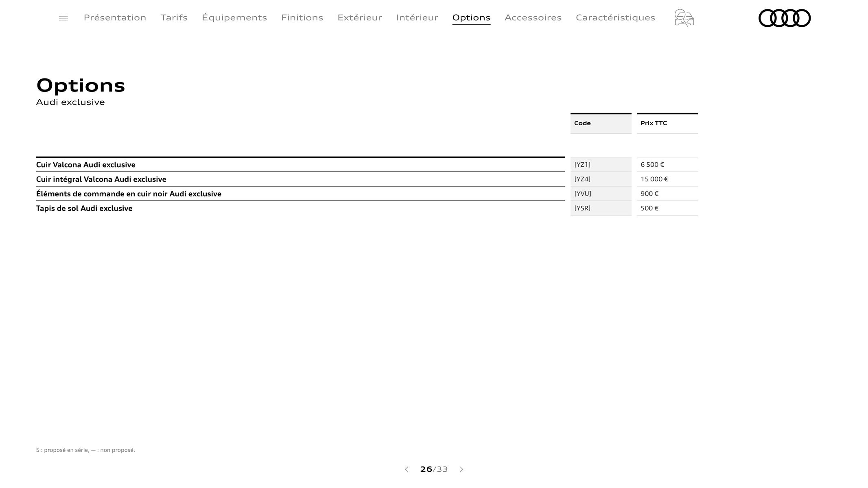The height and width of the screenshot is (488, 868).
Task: Go to previous page arrow
Action: pos(406,469)
